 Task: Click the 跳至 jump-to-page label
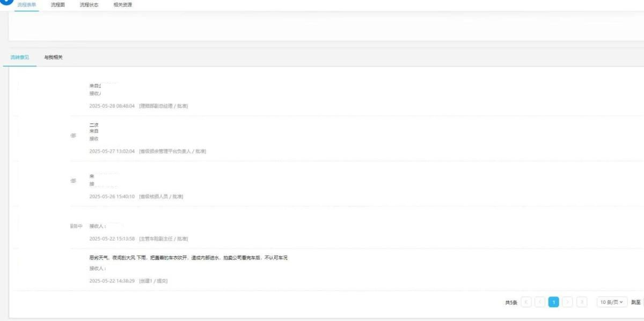pos(636,302)
